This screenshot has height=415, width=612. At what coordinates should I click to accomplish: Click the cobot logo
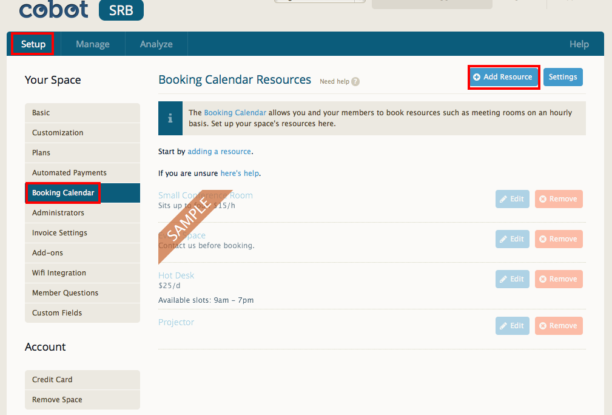tap(53, 9)
